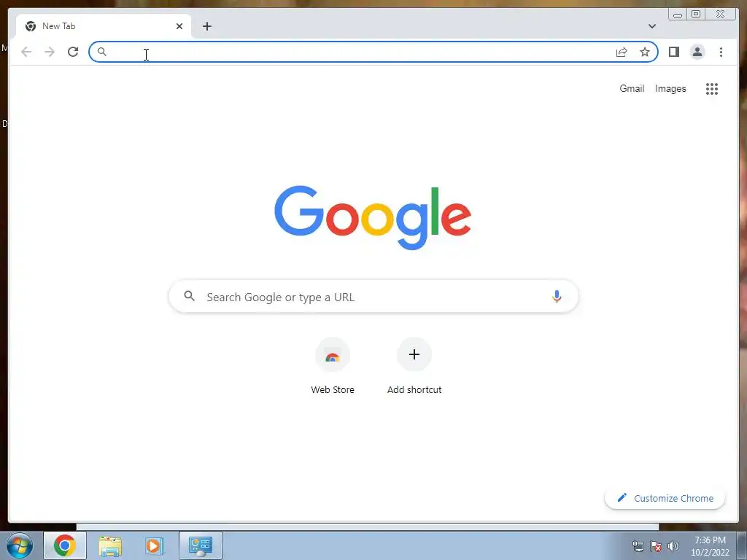Screen dimensions: 747x560
Task: Click the Google logo
Action: 373,217
